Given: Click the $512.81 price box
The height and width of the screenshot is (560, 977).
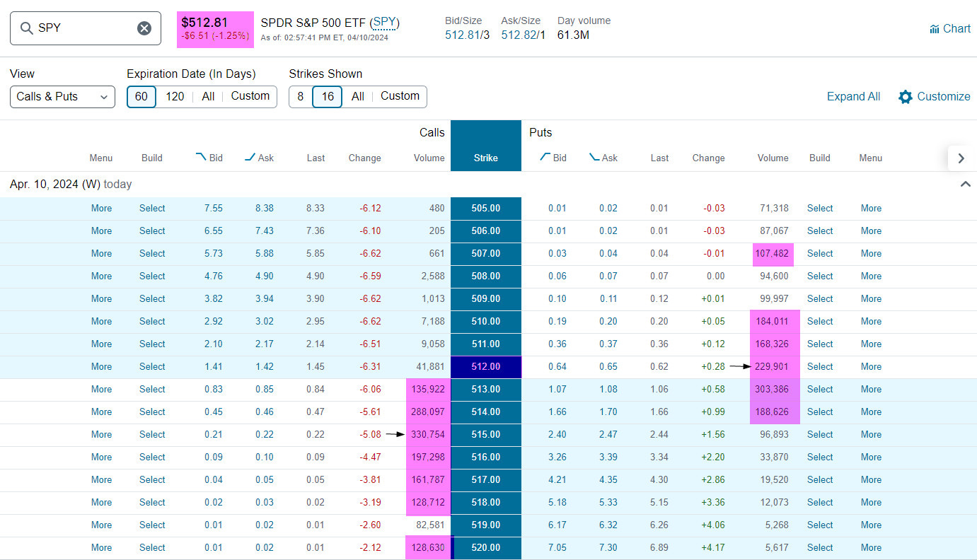Looking at the screenshot, I should [215, 29].
